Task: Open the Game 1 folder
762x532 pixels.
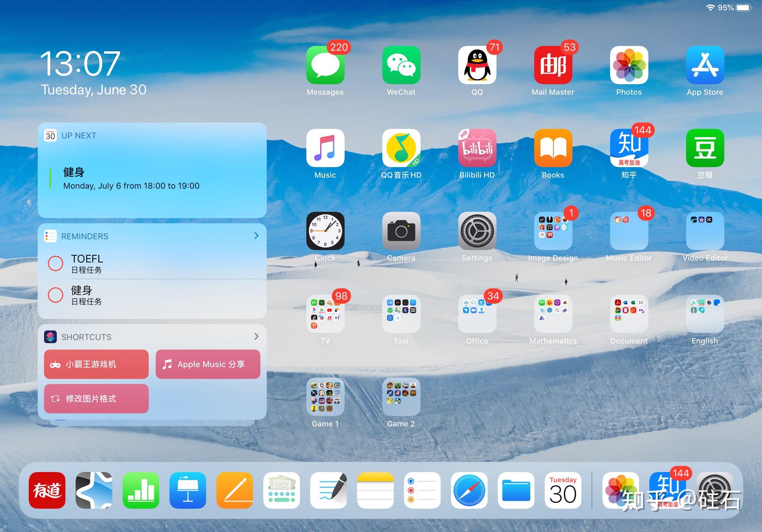Action: pyautogui.click(x=325, y=397)
